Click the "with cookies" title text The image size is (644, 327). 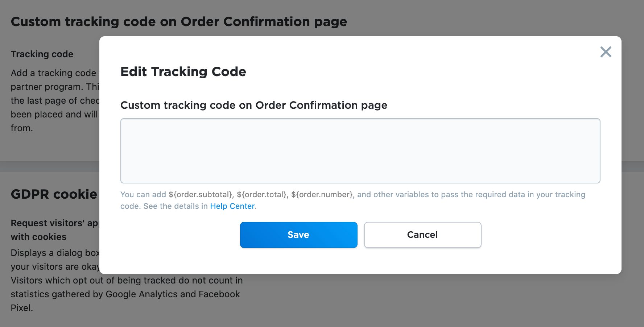coord(38,237)
